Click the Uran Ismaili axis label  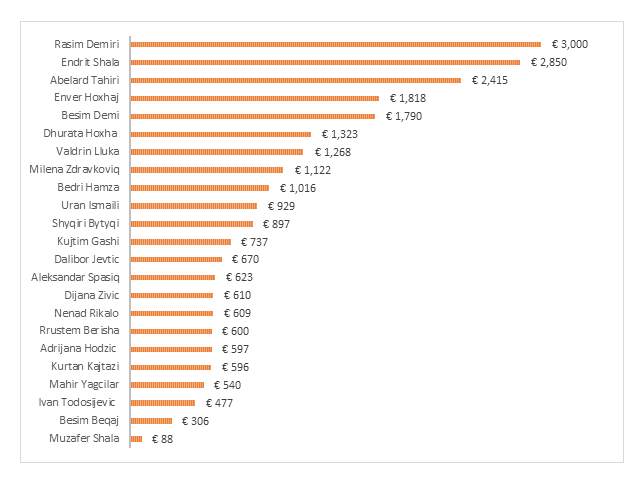(x=90, y=205)
